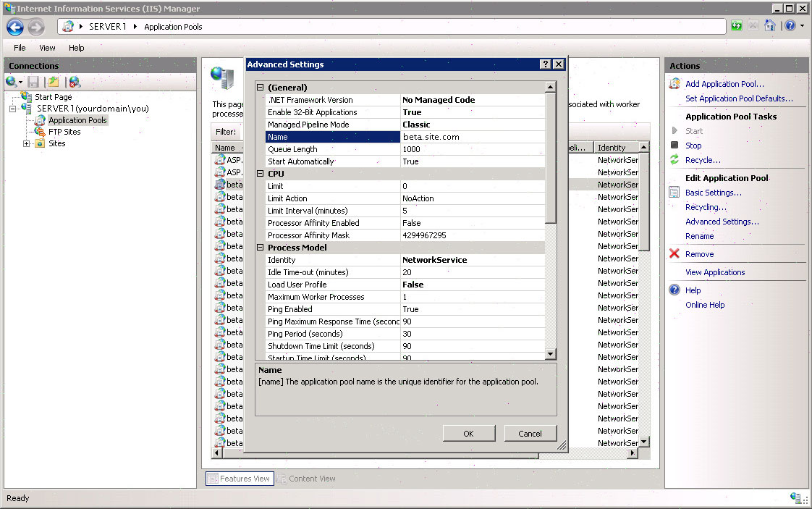The height and width of the screenshot is (509, 812).
Task: Open the dropdown beside the connect globe icon
Action: [x=21, y=82]
